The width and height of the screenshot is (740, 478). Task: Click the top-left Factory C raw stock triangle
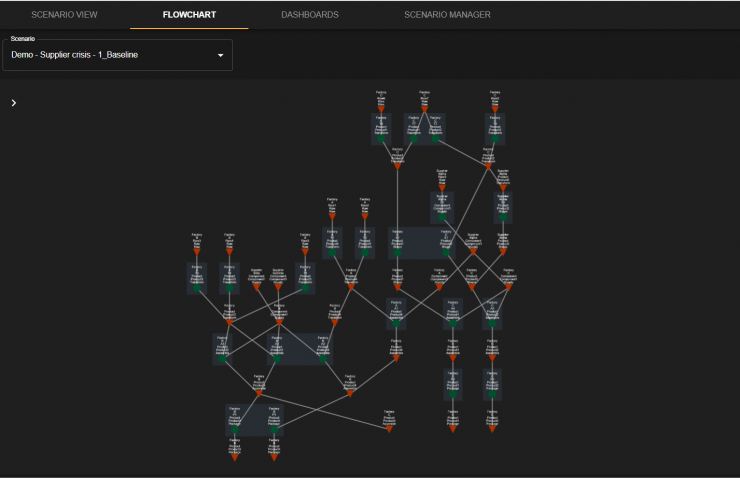click(381, 109)
